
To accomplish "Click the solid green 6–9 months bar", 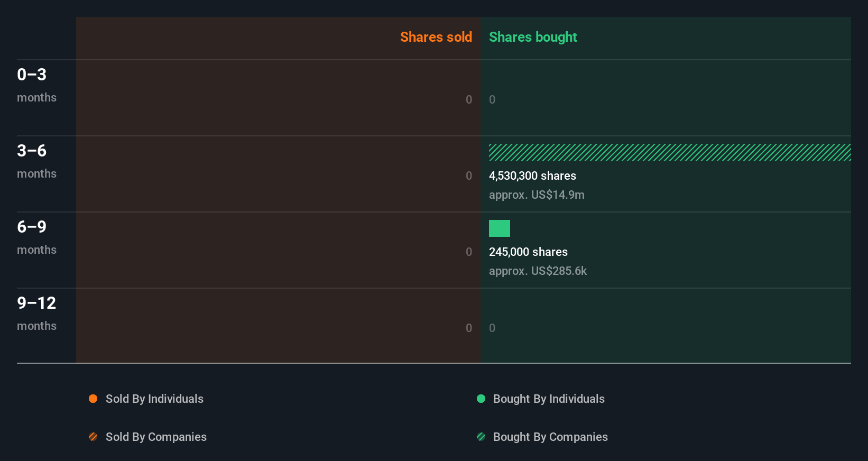I will click(500, 228).
